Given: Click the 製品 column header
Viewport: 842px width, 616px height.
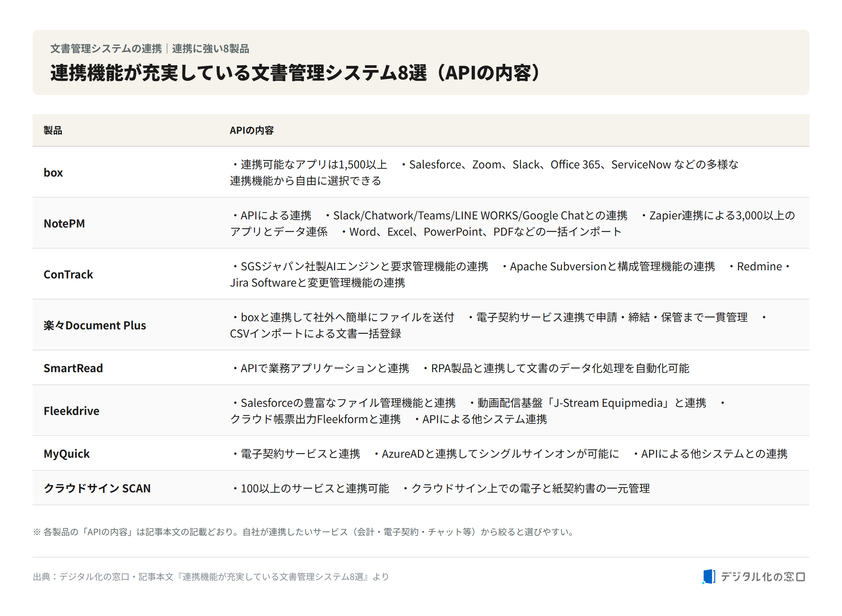Looking at the screenshot, I should point(53,130).
